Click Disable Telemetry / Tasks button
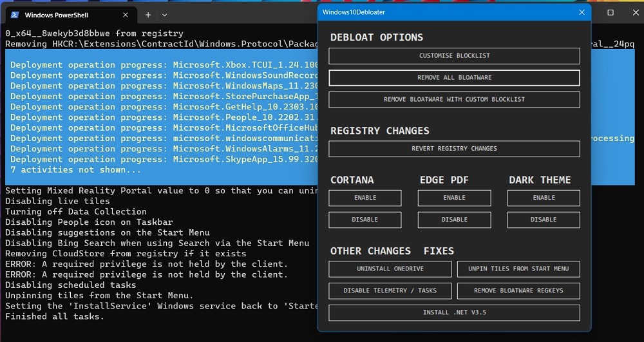This screenshot has height=342, width=644. (390, 290)
